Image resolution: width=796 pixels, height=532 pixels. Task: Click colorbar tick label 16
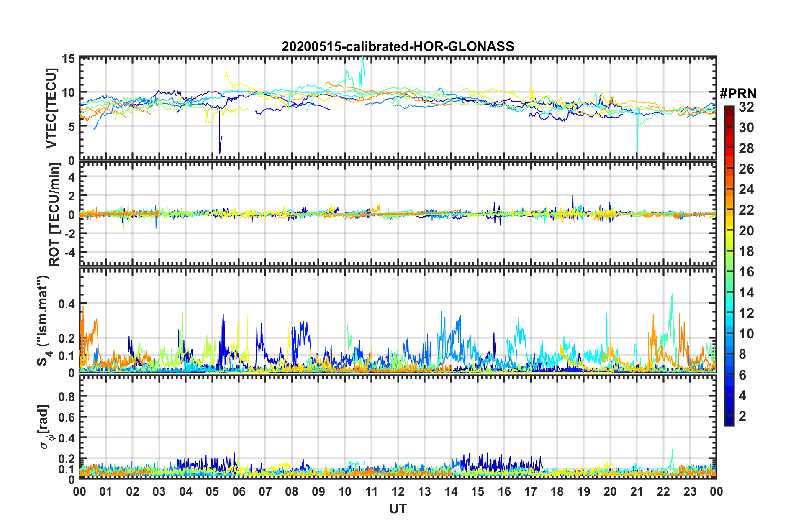tap(746, 272)
